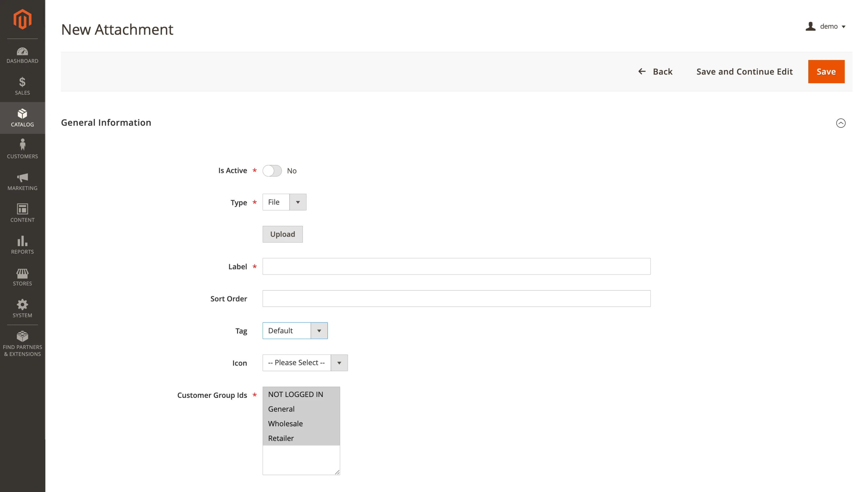The width and height of the screenshot is (868, 492).
Task: Navigate to Customers via sidebar
Action: point(22,149)
